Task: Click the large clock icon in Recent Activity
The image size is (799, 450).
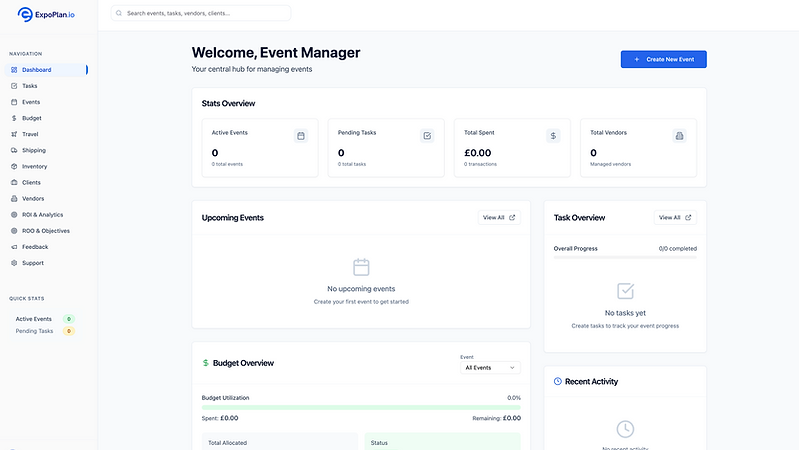Action: coord(625,429)
